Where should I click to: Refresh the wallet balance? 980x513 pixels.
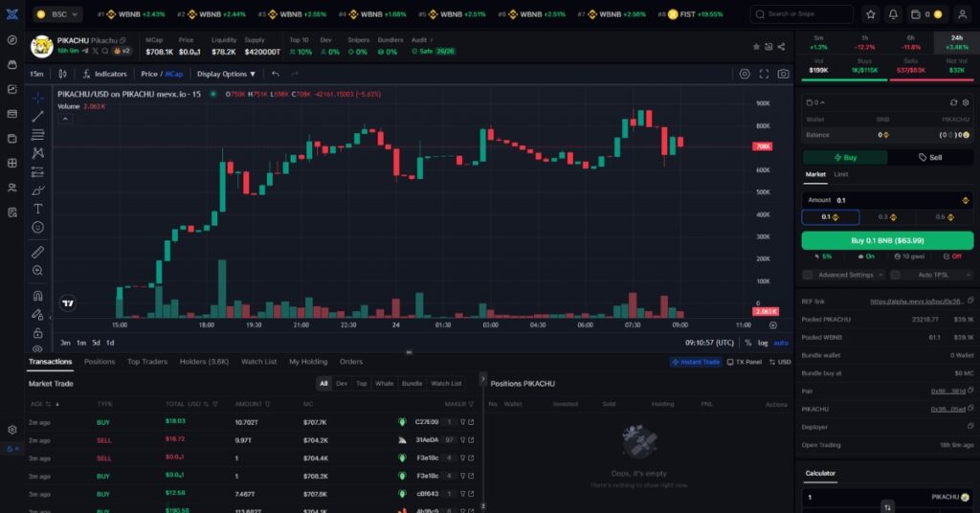tap(953, 102)
